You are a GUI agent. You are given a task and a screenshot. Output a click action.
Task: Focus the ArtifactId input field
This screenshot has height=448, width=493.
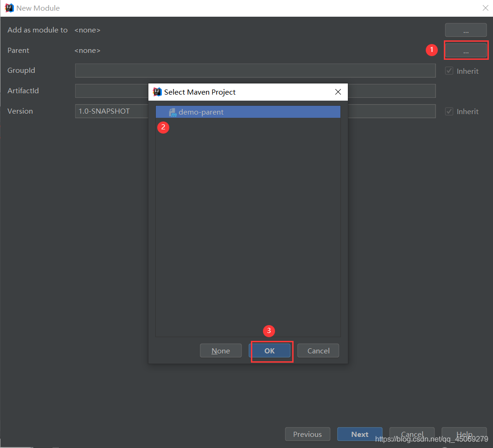pos(255,91)
